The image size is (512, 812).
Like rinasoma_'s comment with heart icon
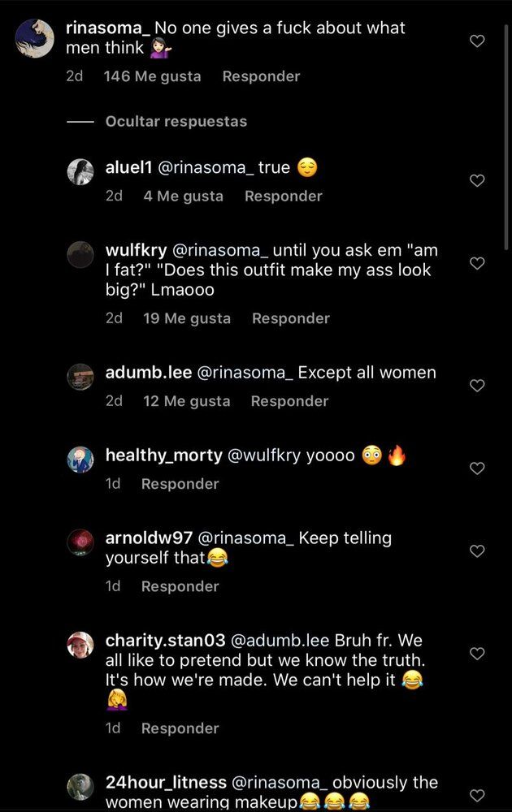pos(477,41)
